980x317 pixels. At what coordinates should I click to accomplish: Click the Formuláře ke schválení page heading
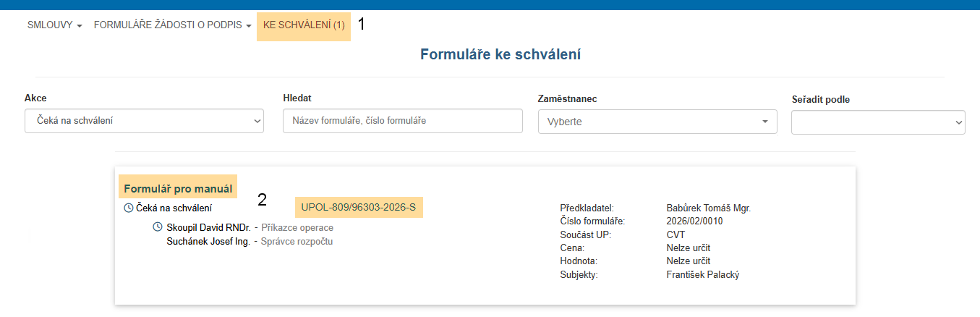pos(500,54)
